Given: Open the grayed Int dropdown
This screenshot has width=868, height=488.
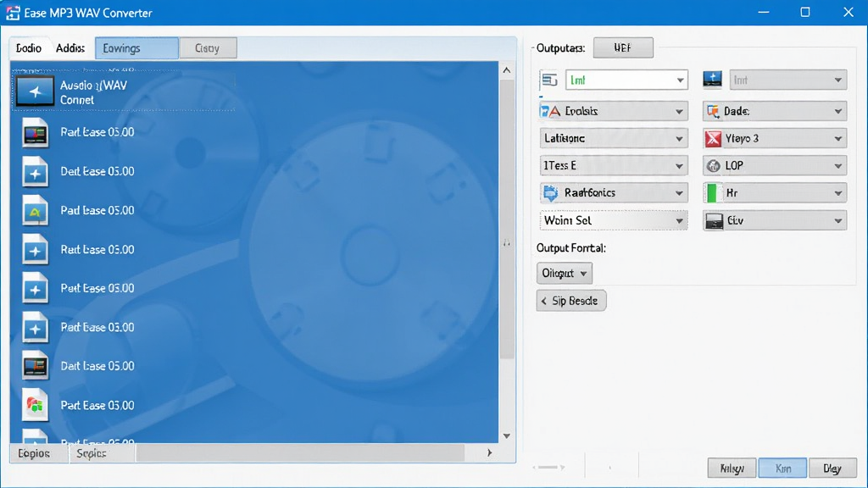Looking at the screenshot, I should [x=787, y=80].
